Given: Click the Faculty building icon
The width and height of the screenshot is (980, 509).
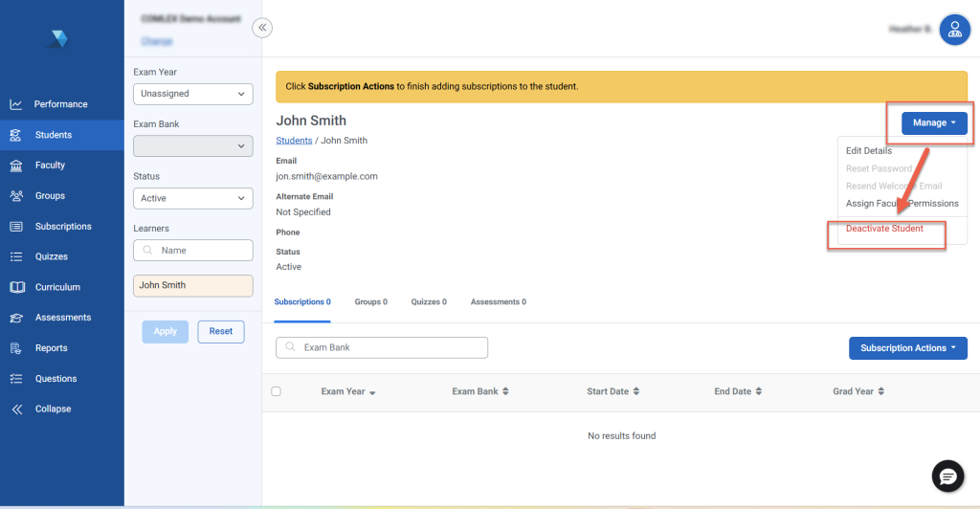Looking at the screenshot, I should pos(16,166).
